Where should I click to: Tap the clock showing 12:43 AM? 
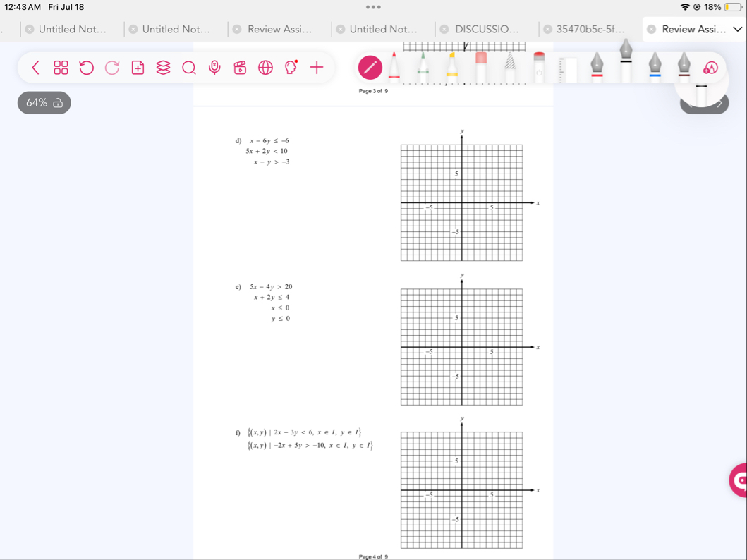point(23,7)
